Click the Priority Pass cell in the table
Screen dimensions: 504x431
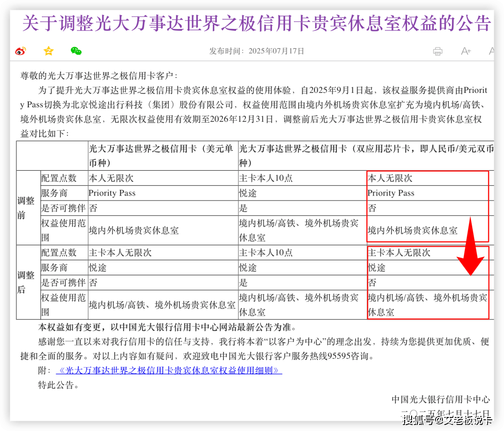[x=111, y=193]
